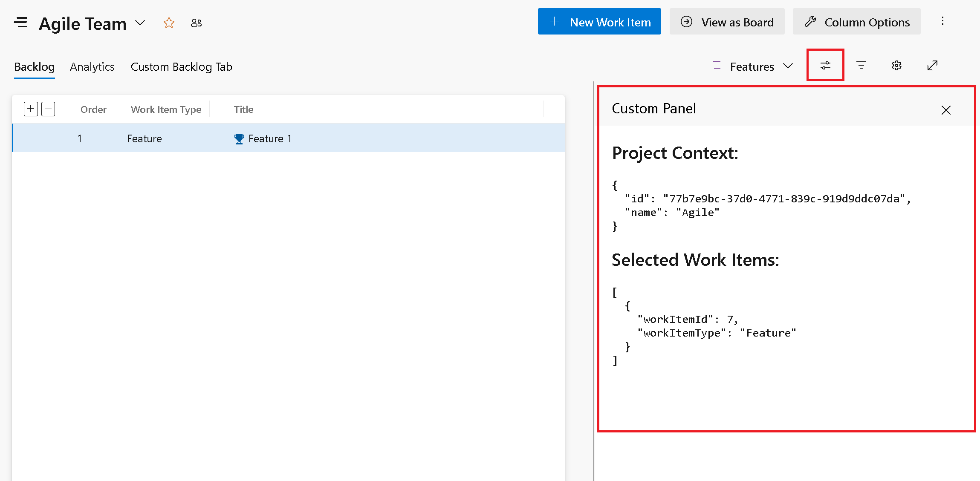Click the settings gear icon in toolbar
This screenshot has width=980, height=481.
[x=897, y=66]
